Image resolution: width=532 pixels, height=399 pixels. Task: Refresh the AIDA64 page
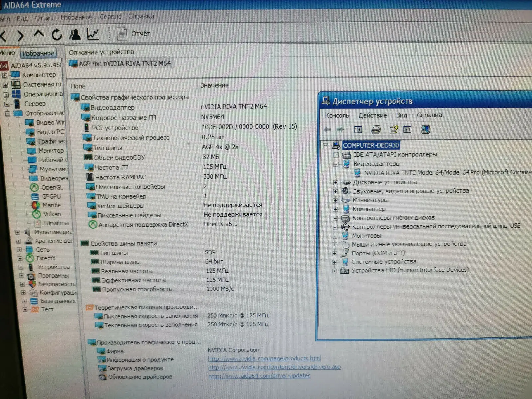[x=57, y=34]
